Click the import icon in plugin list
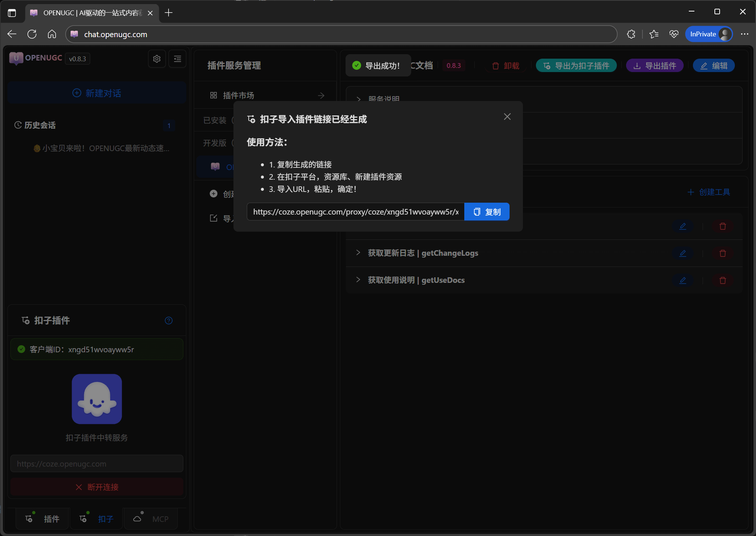This screenshot has width=756, height=536. tap(213, 218)
